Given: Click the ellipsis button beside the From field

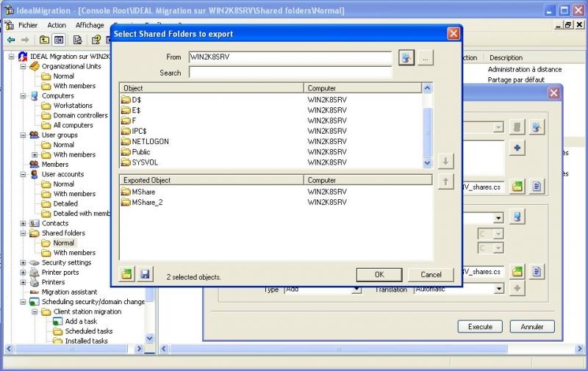Looking at the screenshot, I should pos(426,57).
